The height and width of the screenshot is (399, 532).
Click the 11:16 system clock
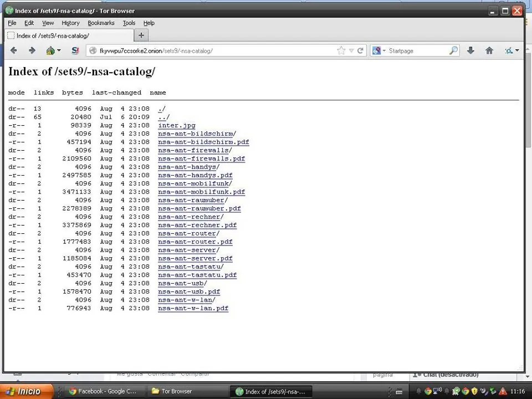point(518,391)
